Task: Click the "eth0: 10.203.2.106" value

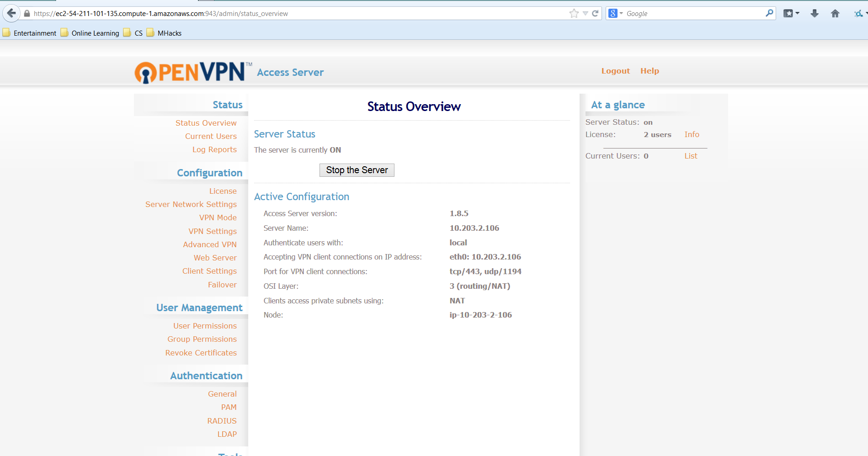Action: tap(485, 257)
